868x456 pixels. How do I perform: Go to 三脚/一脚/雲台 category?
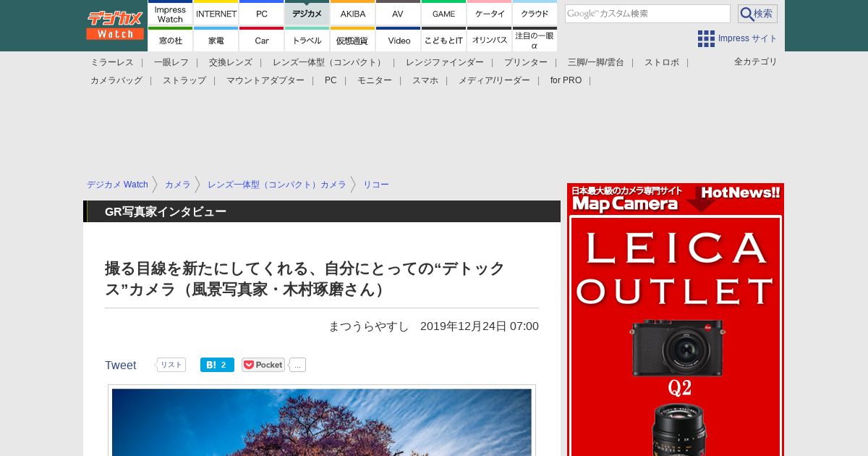point(596,62)
